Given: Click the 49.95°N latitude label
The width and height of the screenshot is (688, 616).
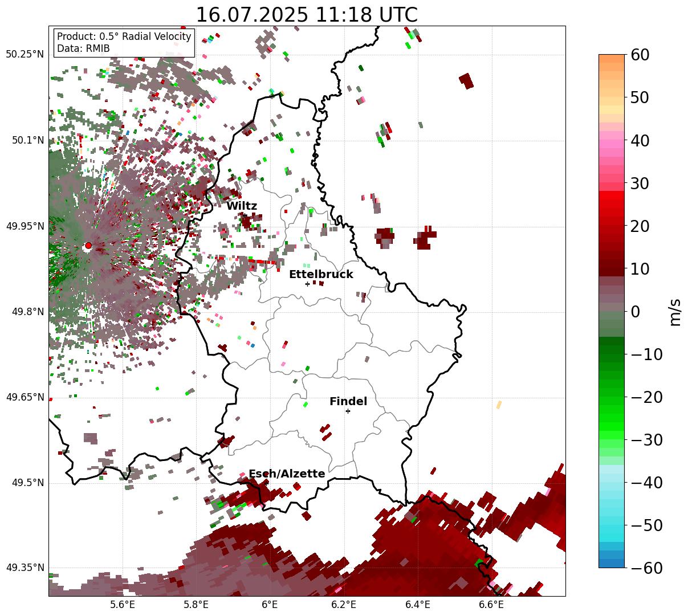Looking at the screenshot, I should tap(25, 226).
